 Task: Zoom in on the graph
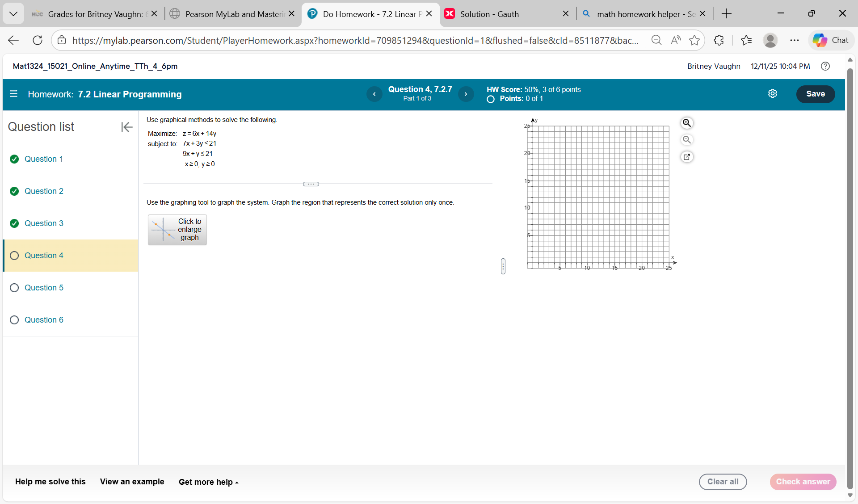coord(687,123)
